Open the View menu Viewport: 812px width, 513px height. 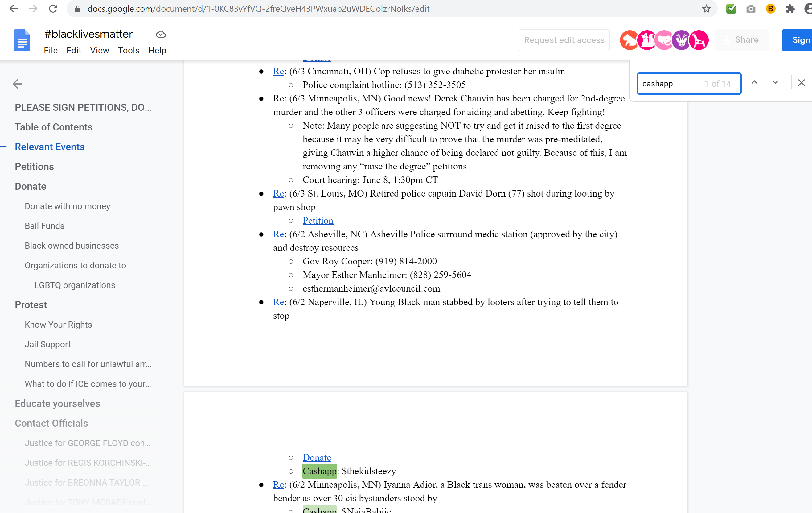tap(100, 50)
